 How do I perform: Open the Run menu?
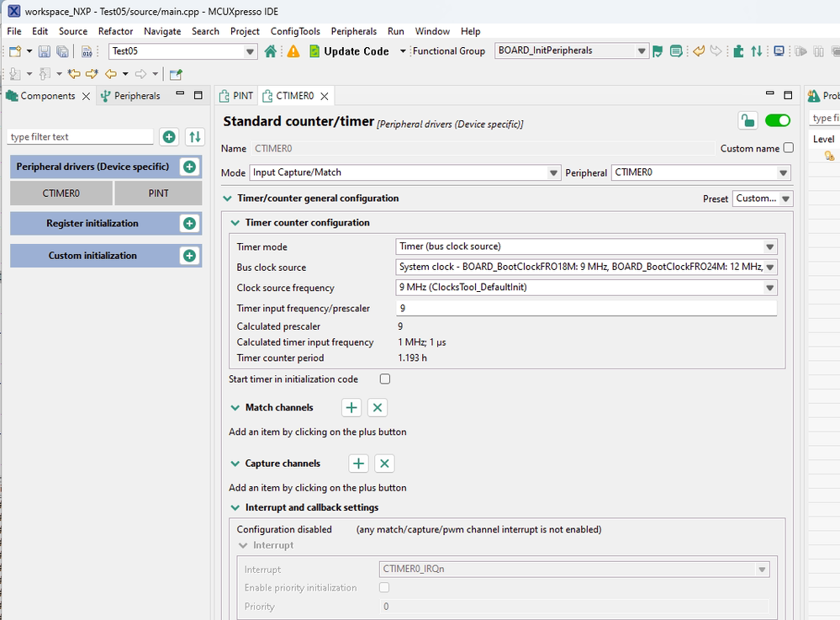[x=396, y=31]
